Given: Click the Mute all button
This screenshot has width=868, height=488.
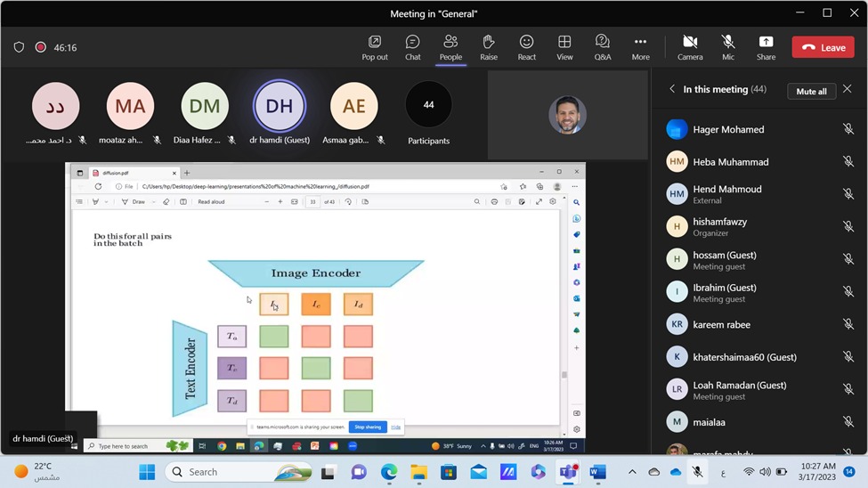Looking at the screenshot, I should click(x=811, y=91).
